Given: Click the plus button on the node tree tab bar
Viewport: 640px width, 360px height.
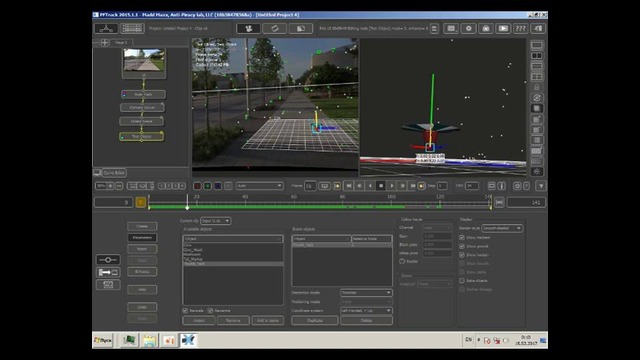Looking at the screenshot, I should 105,42.
